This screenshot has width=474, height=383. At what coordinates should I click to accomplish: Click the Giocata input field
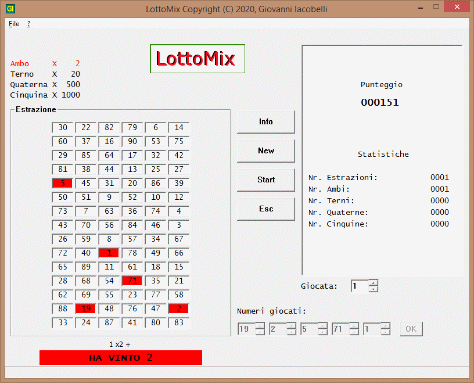tap(360, 286)
